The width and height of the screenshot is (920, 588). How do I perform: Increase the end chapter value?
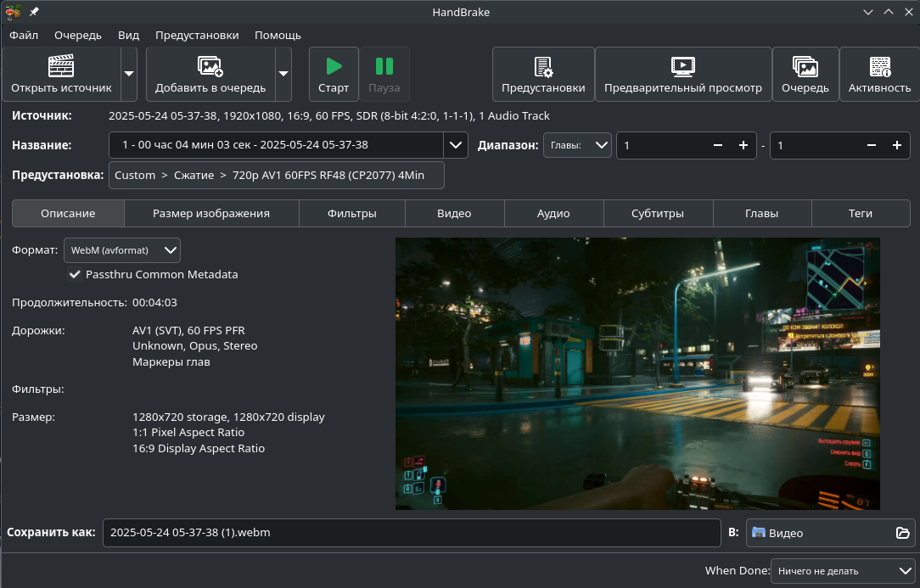897,145
